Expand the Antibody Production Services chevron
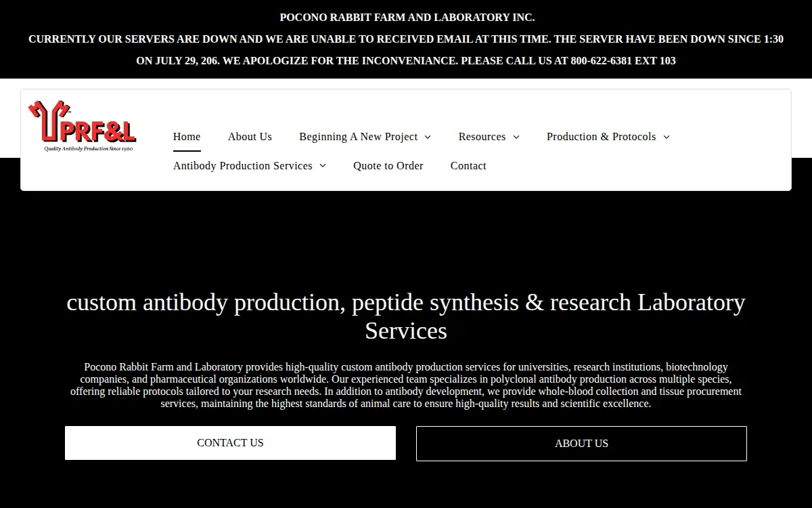 coord(323,167)
